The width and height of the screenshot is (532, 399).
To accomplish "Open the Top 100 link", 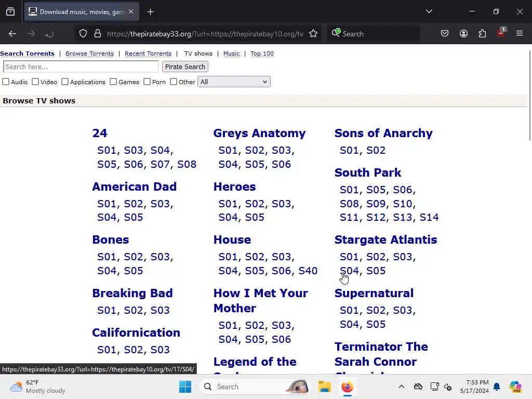I will tap(262, 54).
